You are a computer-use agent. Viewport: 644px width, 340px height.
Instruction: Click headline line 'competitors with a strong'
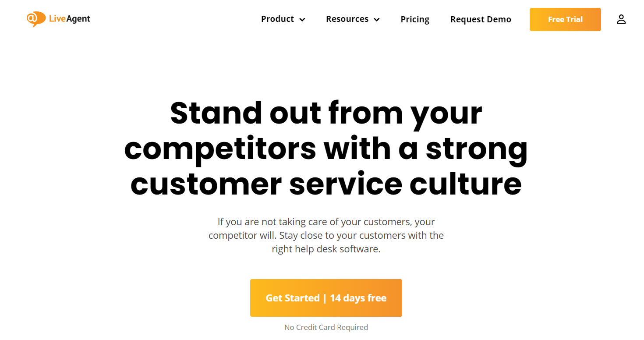pyautogui.click(x=326, y=149)
